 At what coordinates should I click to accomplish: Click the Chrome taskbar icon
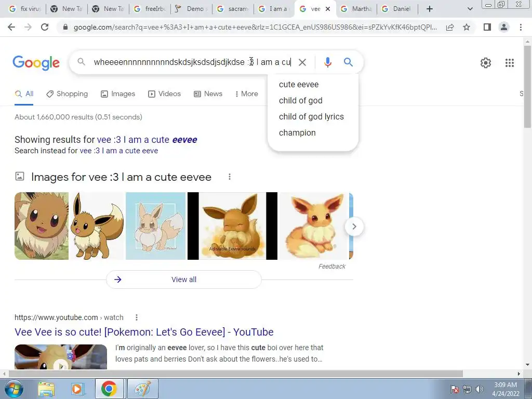pos(109,389)
